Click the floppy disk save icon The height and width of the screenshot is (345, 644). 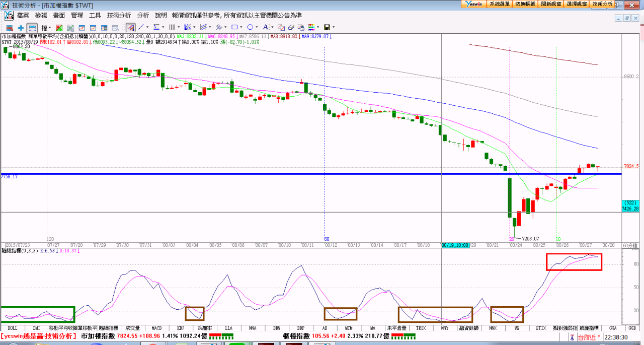[x=327, y=27]
